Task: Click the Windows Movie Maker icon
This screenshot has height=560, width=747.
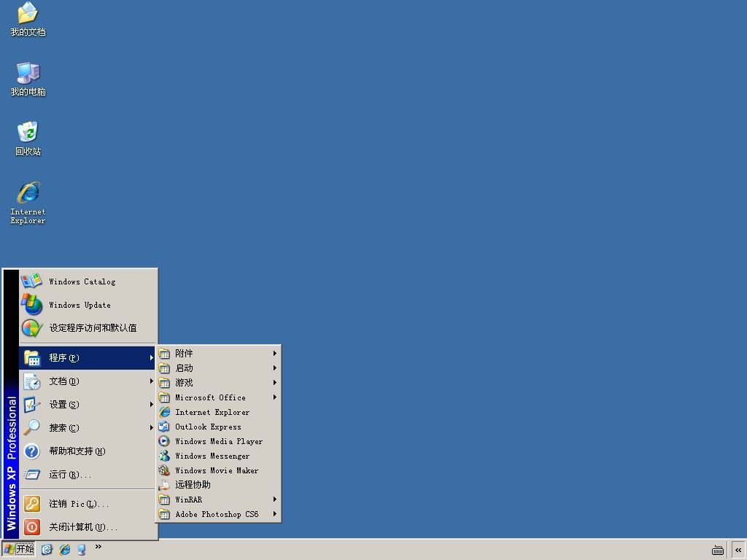Action: coord(164,470)
